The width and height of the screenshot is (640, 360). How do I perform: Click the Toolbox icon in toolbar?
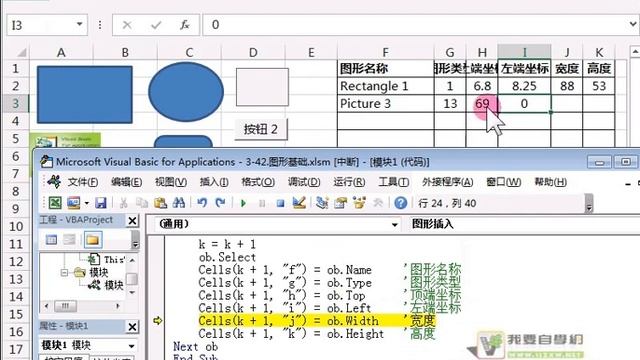[x=378, y=202]
